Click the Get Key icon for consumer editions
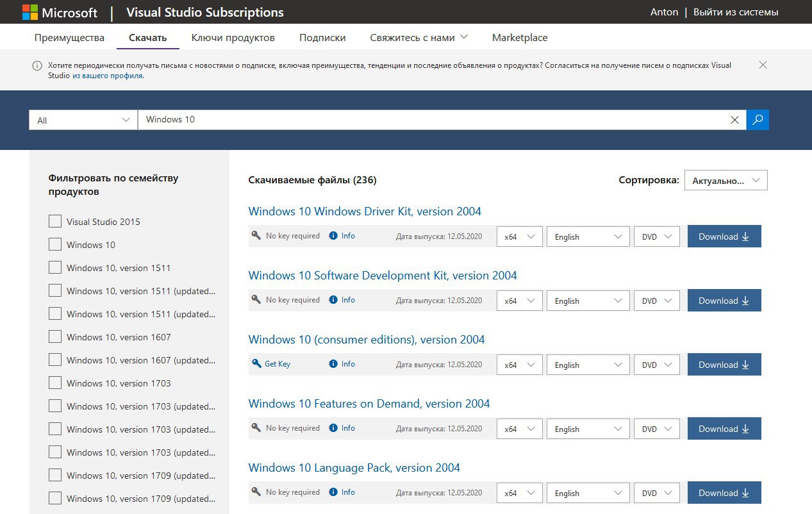 [x=256, y=364]
